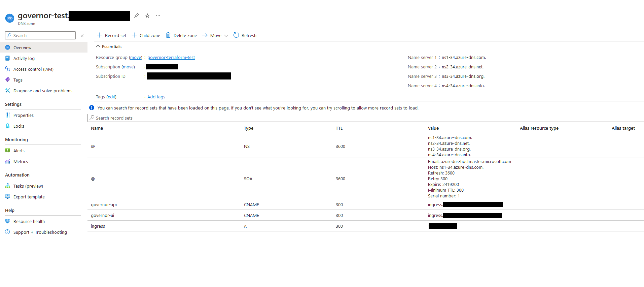Open Activity log in sidebar
Image resolution: width=644 pixels, height=287 pixels.
[24, 58]
